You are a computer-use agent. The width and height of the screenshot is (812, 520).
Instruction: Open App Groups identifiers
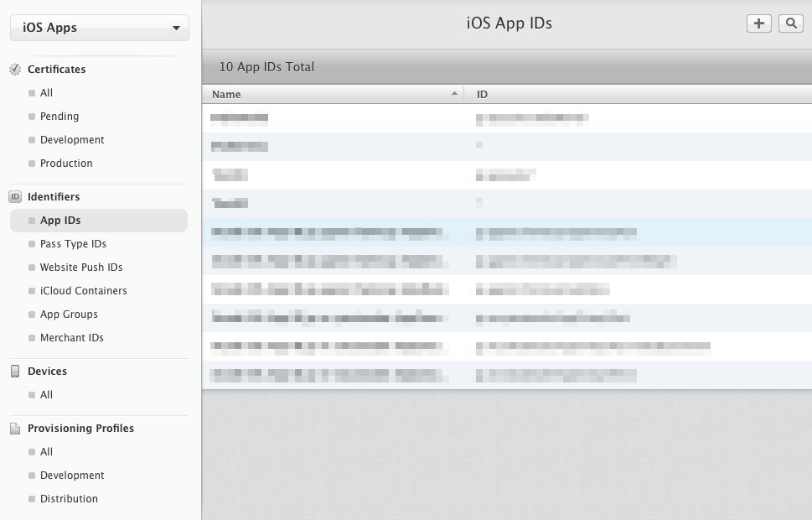(69, 315)
